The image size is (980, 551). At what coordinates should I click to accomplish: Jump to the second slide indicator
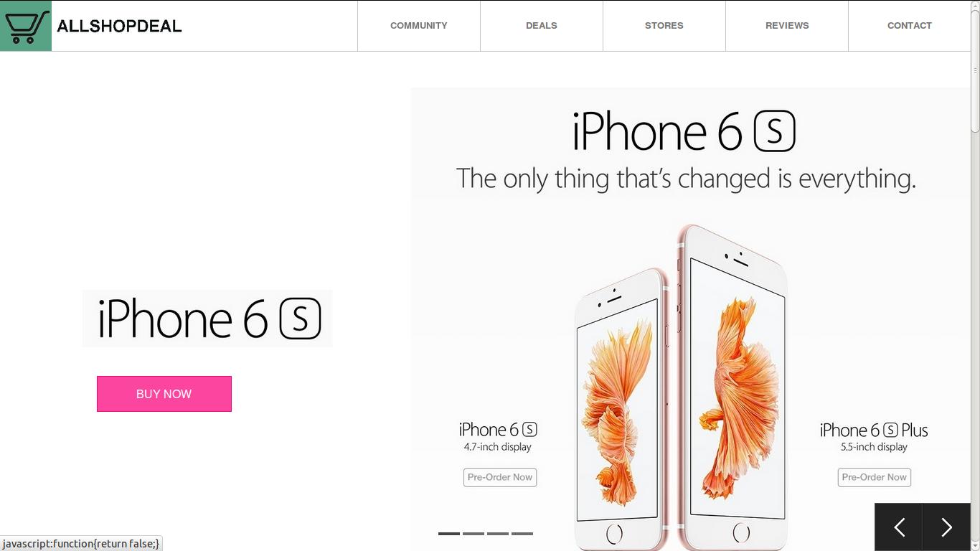[x=473, y=534]
